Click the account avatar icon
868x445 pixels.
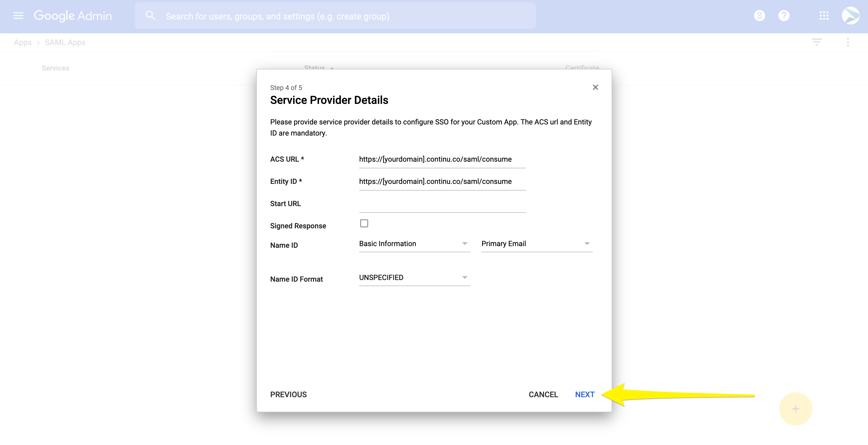(850, 16)
